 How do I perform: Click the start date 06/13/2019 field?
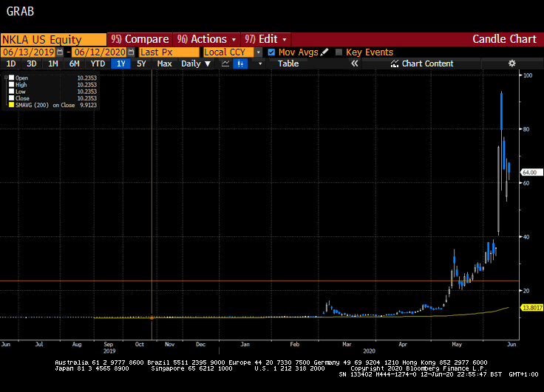(29, 52)
